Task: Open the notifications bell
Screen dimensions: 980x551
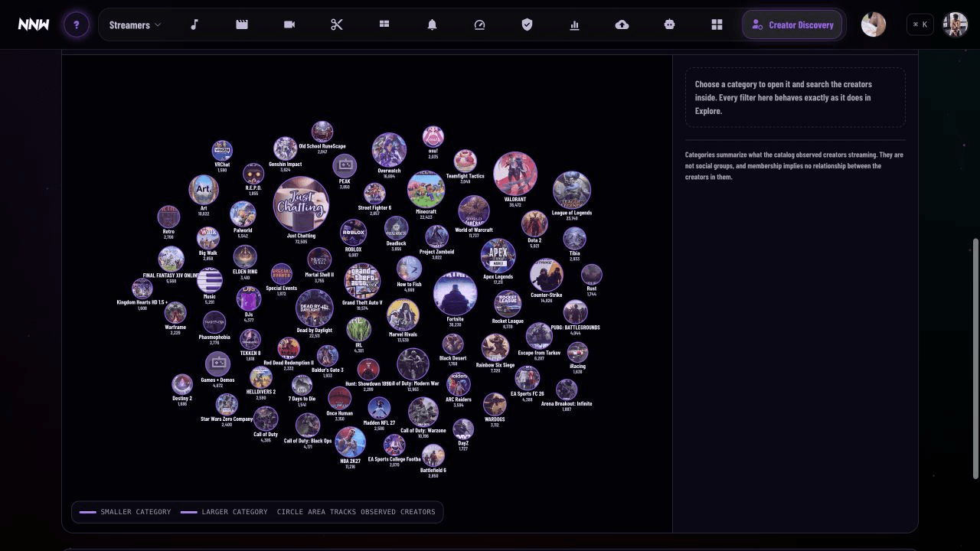Action: [x=432, y=24]
